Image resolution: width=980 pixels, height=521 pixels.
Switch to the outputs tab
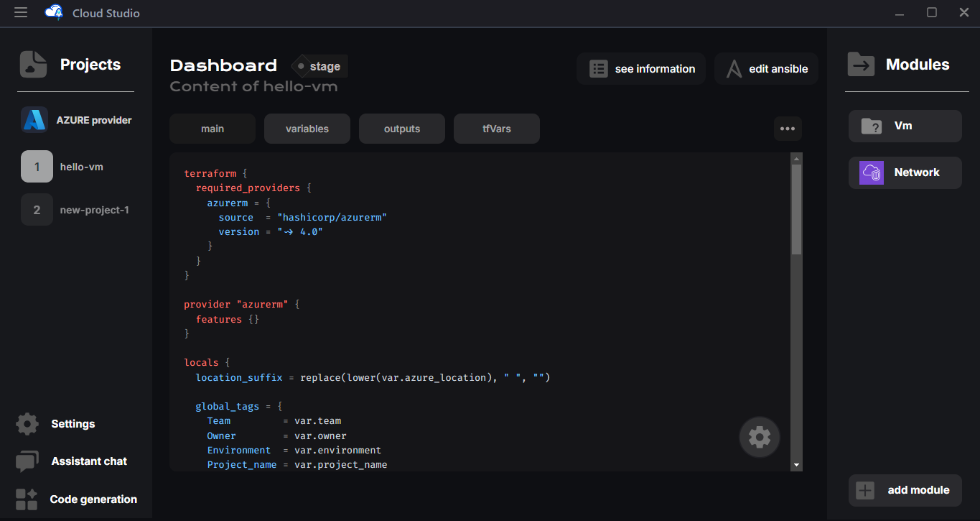point(402,129)
